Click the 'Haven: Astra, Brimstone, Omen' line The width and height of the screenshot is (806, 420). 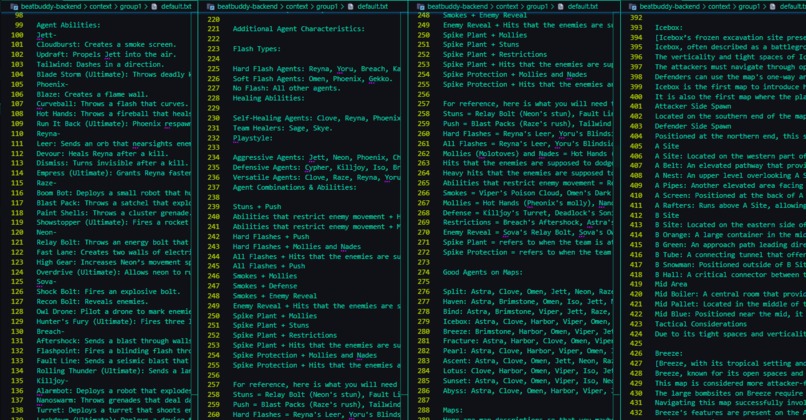528,301
